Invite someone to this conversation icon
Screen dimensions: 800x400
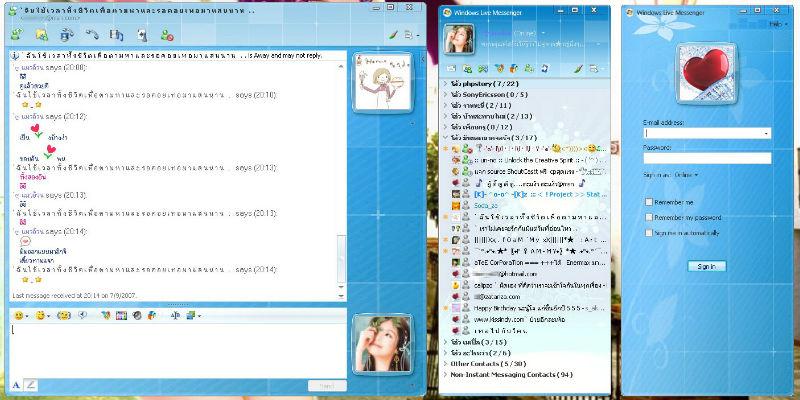click(16, 35)
